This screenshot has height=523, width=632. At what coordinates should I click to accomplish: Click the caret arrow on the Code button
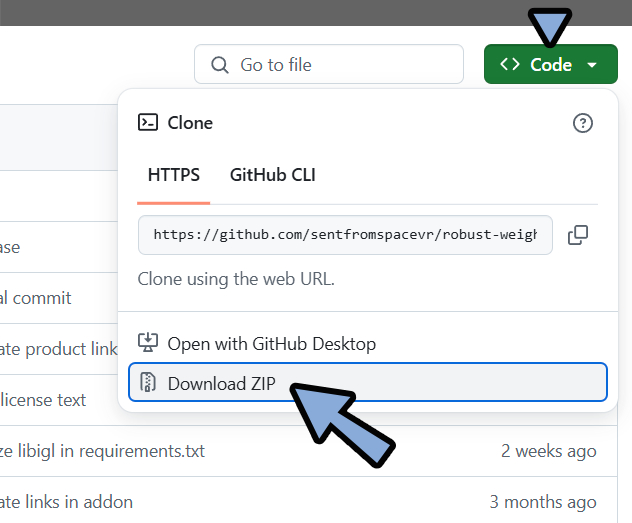(592, 65)
